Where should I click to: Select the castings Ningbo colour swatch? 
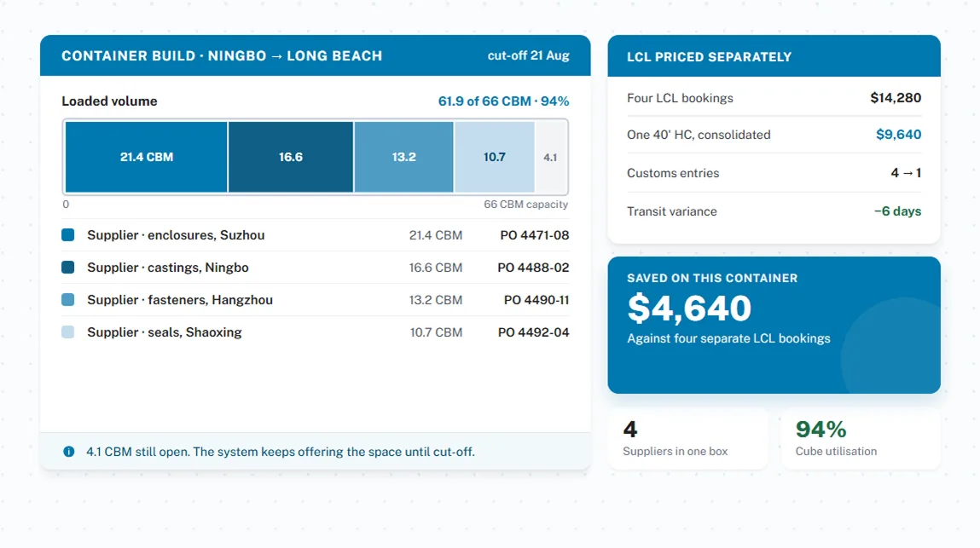(68, 268)
